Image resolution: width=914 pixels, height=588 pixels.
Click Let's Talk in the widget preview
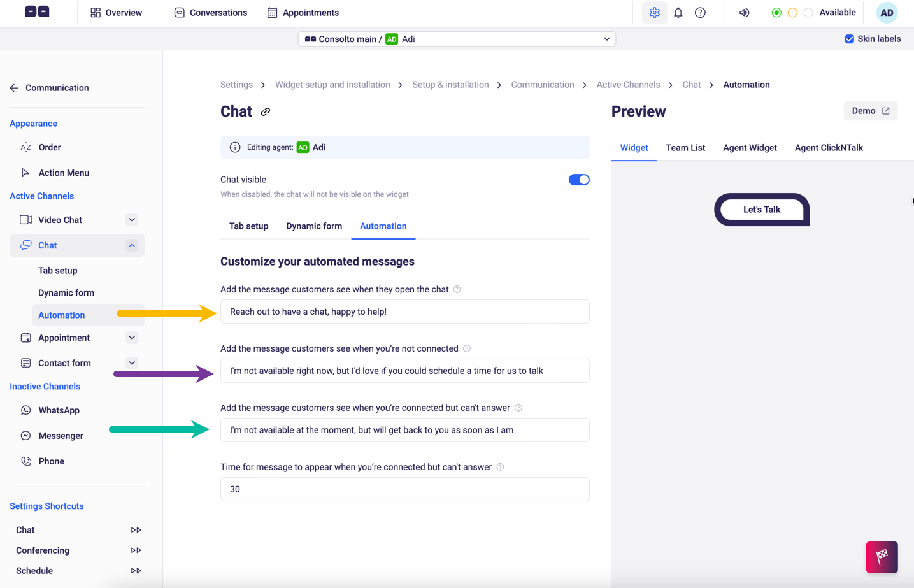(x=762, y=209)
